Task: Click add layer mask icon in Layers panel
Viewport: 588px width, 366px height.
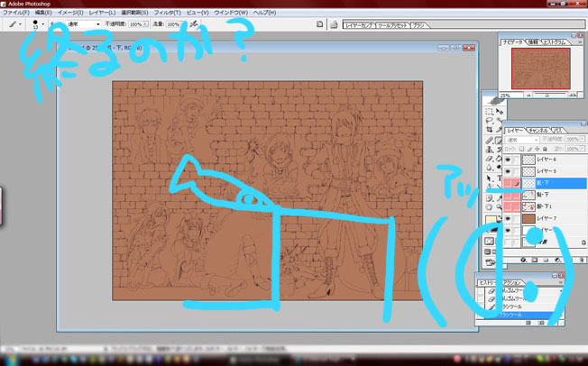Action: [535, 260]
